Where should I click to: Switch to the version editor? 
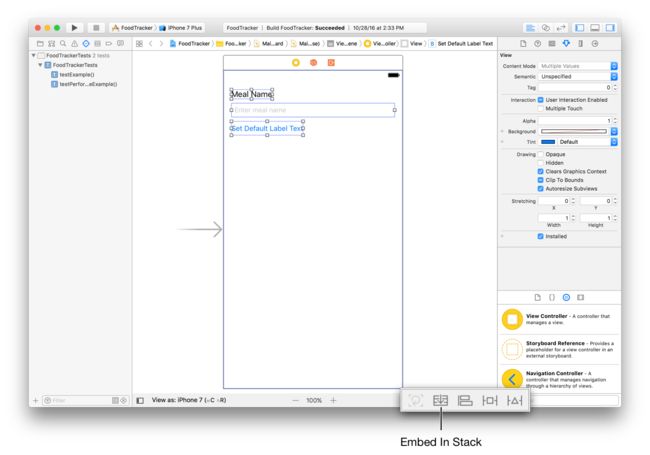[561, 28]
